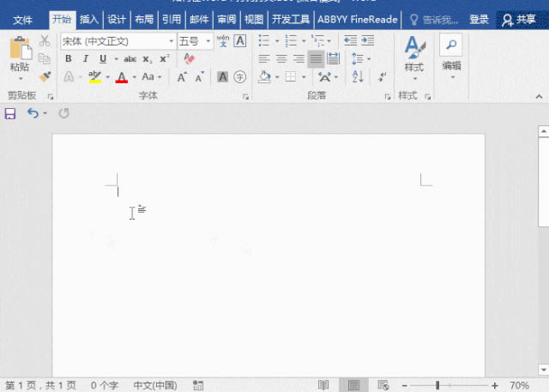Viewport: 549px width, 392px height.
Task: Click the Sign in (登录) link
Action: pyautogui.click(x=479, y=20)
